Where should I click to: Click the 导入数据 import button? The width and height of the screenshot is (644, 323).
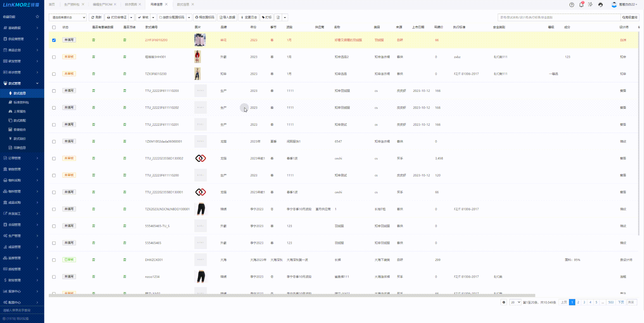[227, 17]
